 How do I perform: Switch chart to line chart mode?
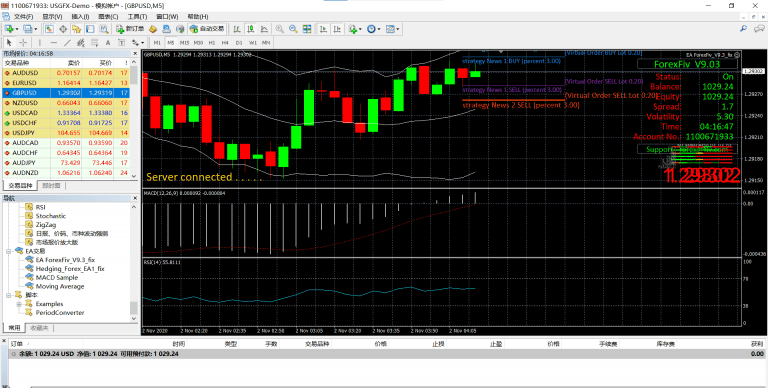pyautogui.click(x=264, y=29)
